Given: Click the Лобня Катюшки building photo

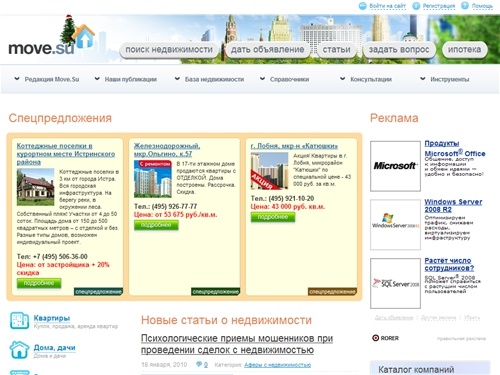Looking at the screenshot, I should coord(269,171).
